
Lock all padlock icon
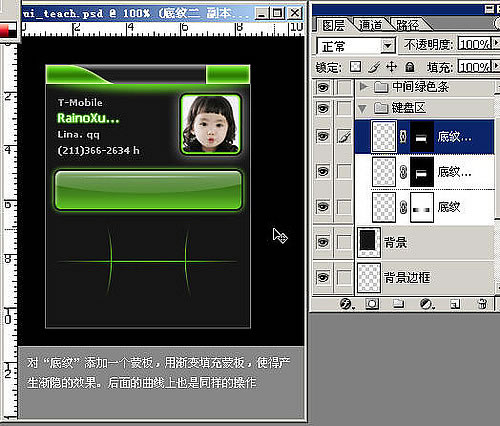(410, 67)
